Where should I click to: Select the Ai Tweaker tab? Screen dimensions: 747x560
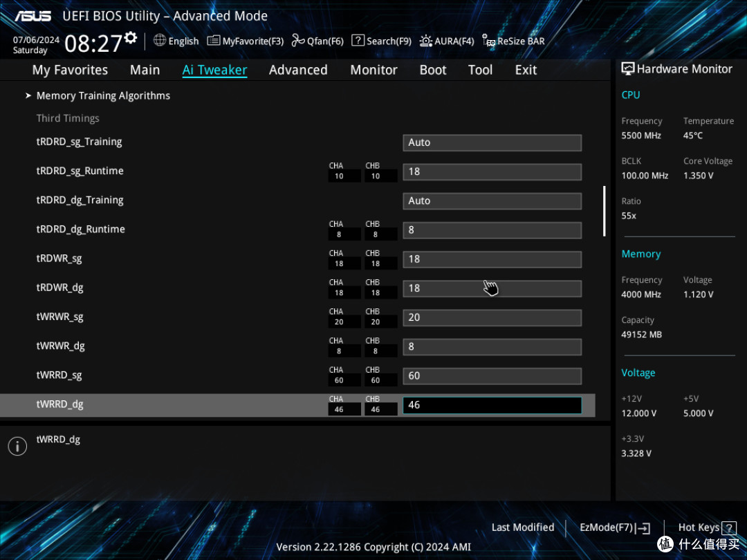pyautogui.click(x=214, y=70)
